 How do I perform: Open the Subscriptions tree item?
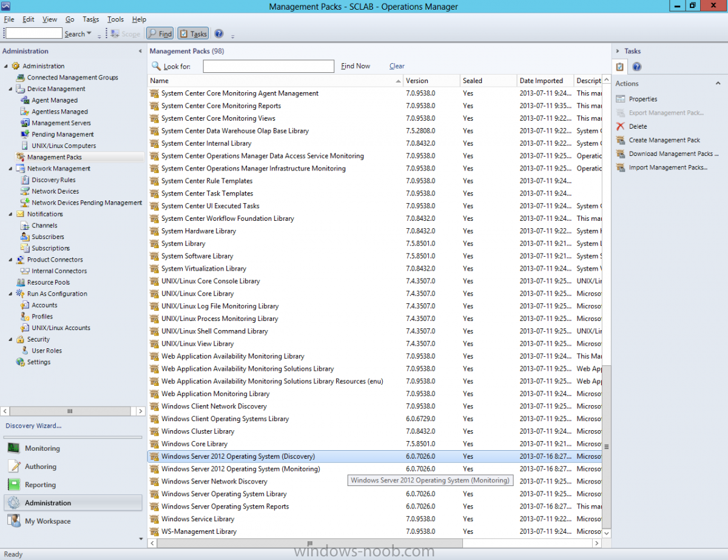tap(50, 248)
